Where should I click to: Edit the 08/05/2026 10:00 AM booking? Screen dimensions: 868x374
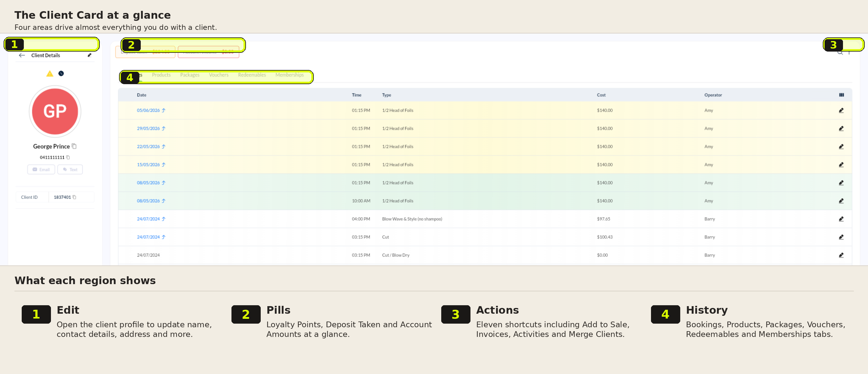pos(841,201)
